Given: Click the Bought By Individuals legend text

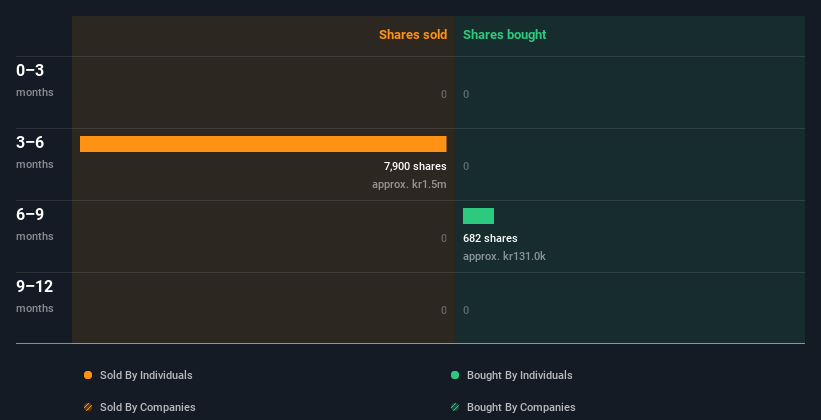Looking at the screenshot, I should (519, 375).
